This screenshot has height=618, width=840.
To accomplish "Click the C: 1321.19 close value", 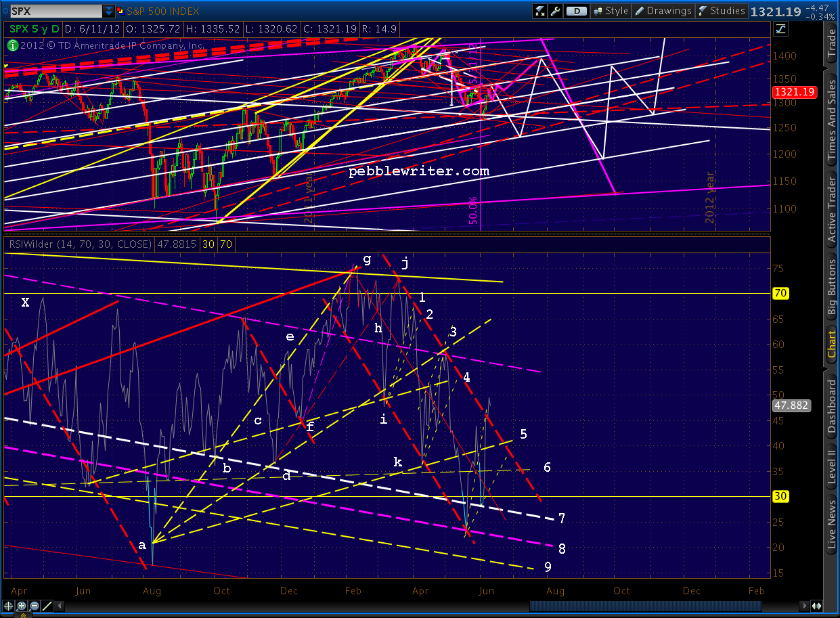I will (x=330, y=29).
